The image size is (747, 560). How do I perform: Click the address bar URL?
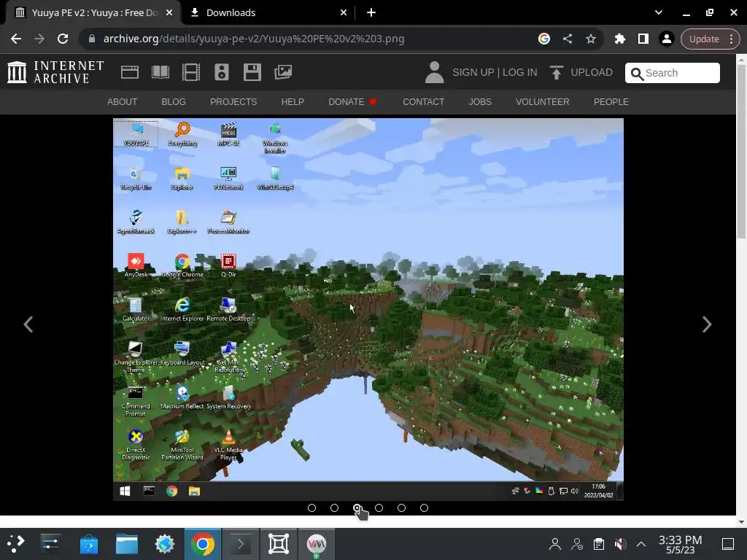click(x=253, y=39)
